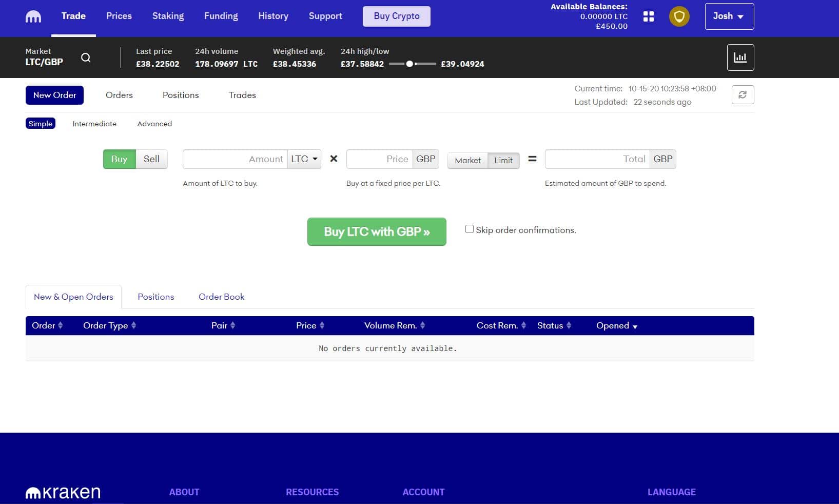Sort table by Pair column arrows

[x=233, y=325]
